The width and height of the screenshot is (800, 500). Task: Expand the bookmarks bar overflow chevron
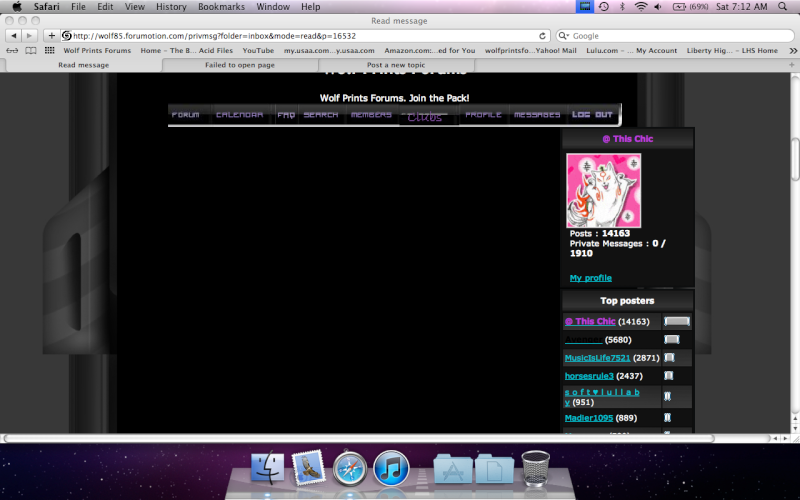pyautogui.click(x=793, y=51)
